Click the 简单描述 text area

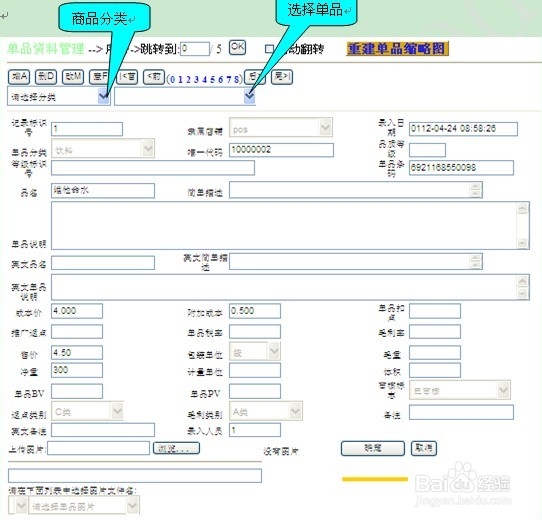(356, 190)
